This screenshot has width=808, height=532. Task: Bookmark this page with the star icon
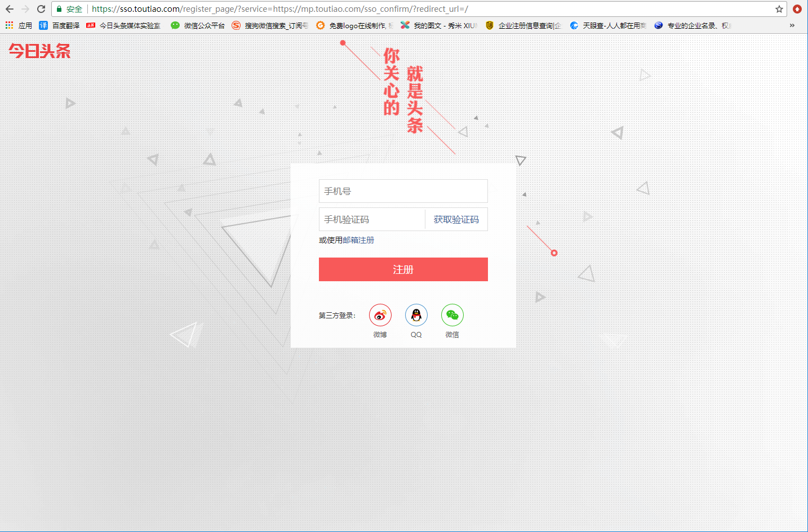point(779,9)
